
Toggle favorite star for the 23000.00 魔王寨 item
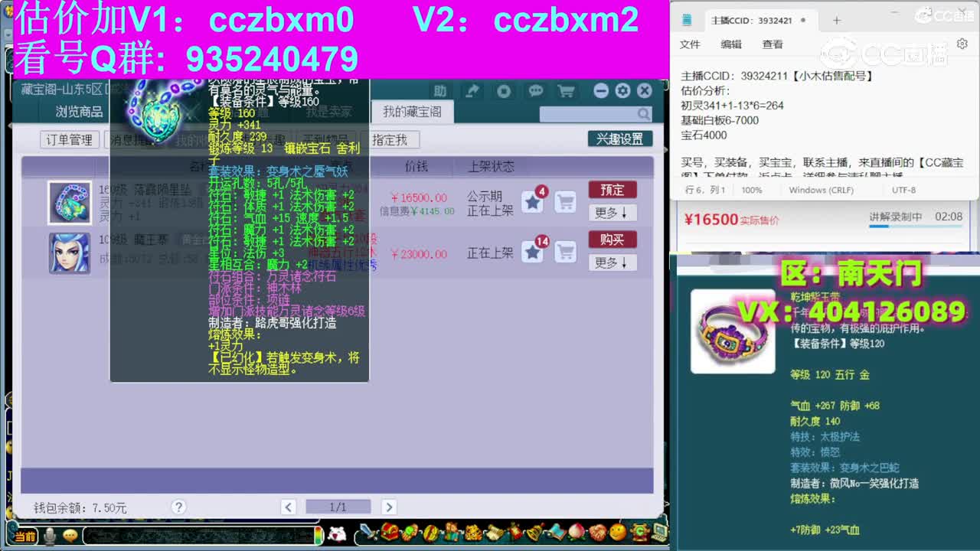[x=532, y=252]
